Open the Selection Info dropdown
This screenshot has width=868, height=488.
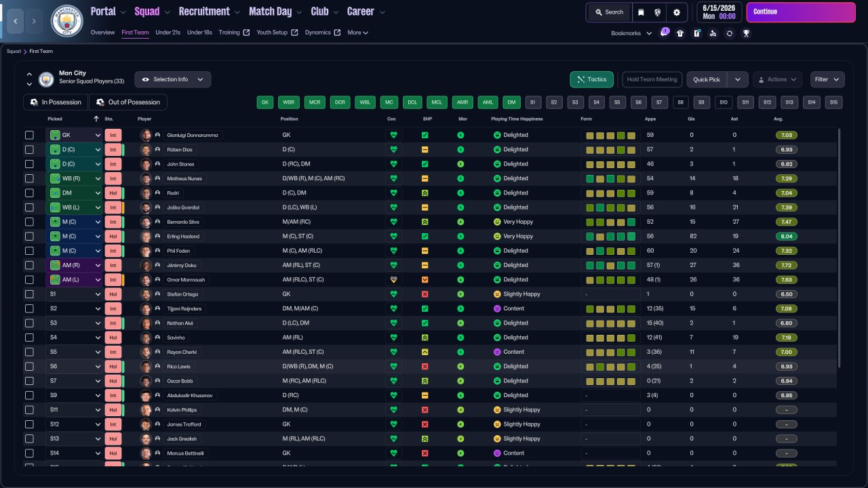tap(172, 79)
